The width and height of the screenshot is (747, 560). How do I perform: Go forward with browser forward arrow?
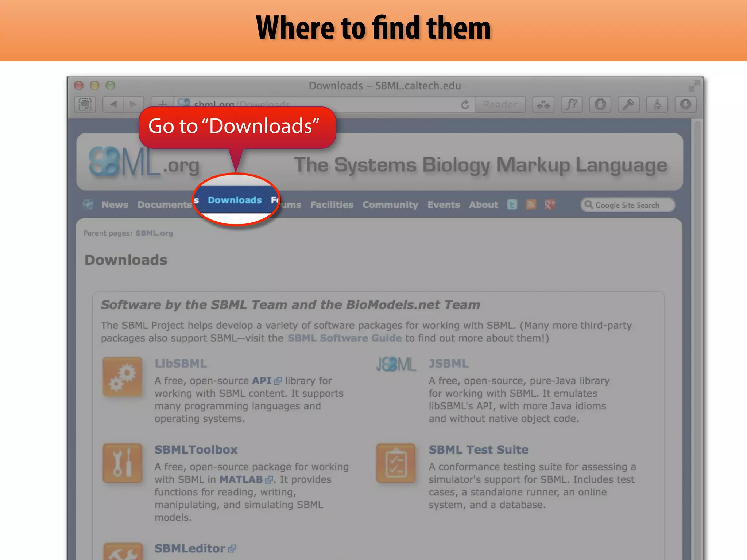point(133,105)
